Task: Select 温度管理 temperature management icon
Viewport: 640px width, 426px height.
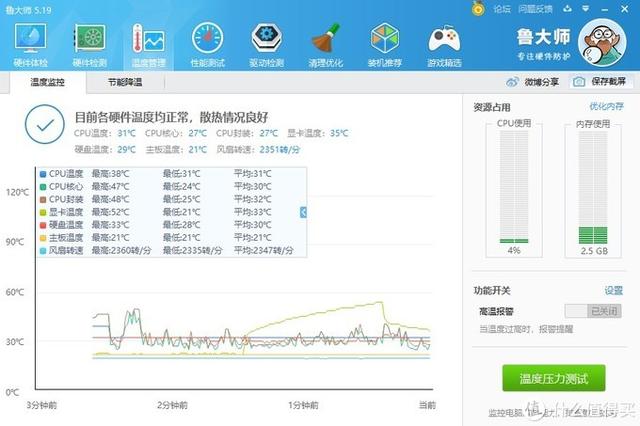Action: click(x=147, y=45)
